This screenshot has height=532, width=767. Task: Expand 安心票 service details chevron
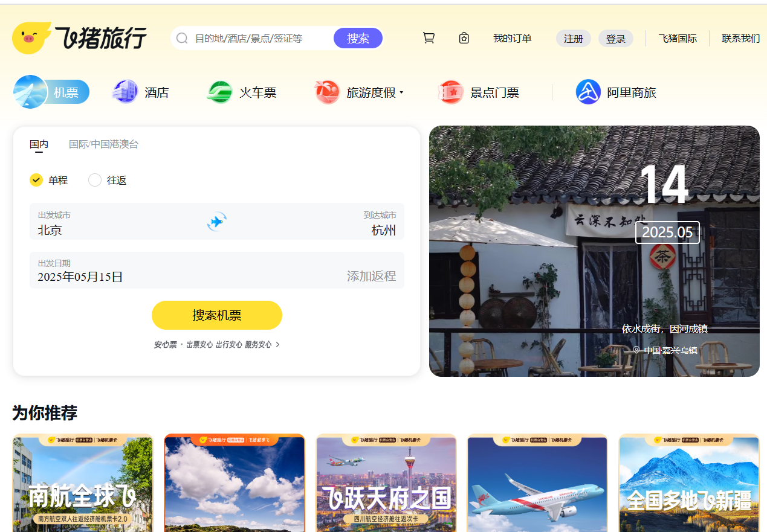coord(277,345)
